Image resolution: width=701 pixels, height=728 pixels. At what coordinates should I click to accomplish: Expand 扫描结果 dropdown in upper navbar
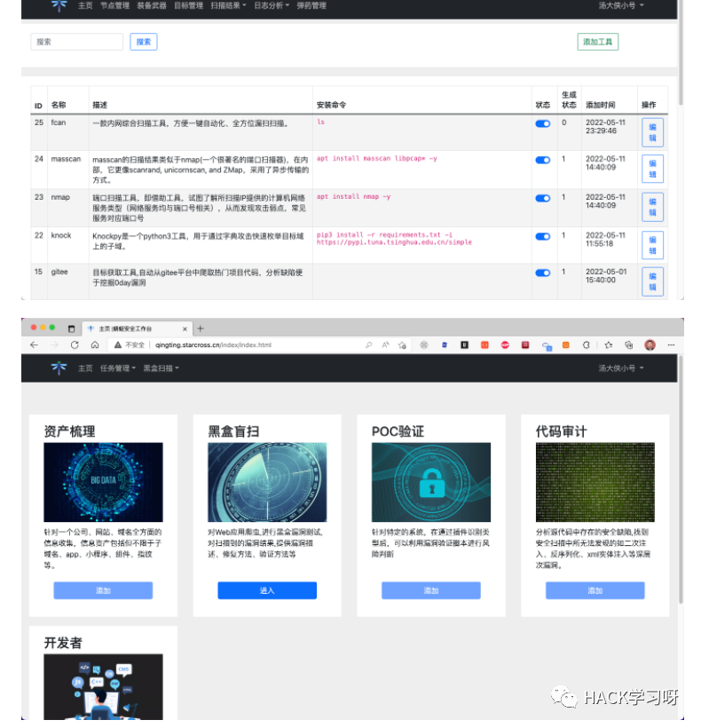[228, 5]
